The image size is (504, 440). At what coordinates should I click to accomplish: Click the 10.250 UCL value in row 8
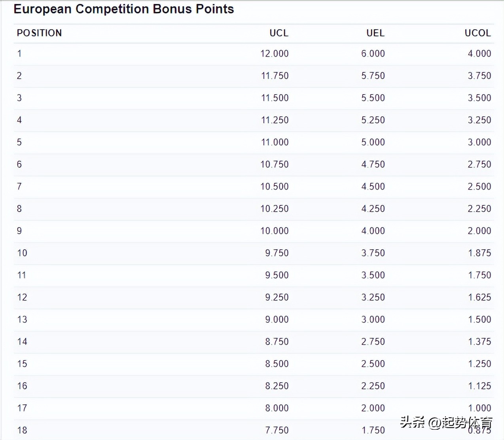275,209
